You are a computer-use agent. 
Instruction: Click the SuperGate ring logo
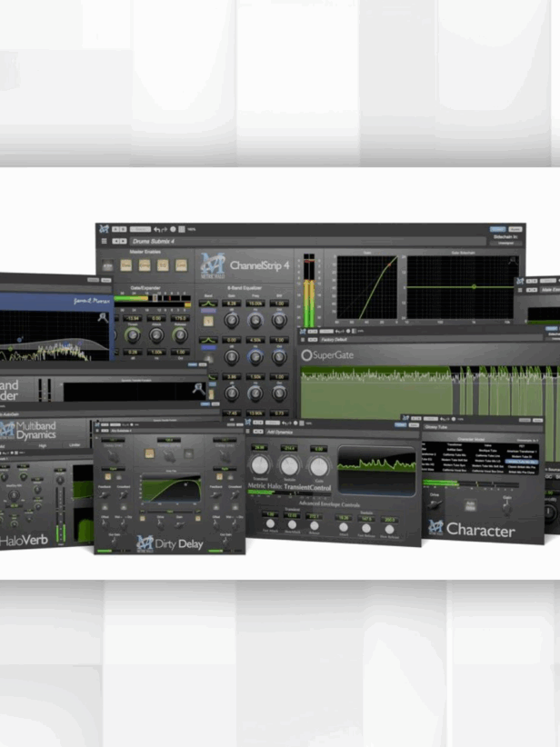tap(306, 355)
